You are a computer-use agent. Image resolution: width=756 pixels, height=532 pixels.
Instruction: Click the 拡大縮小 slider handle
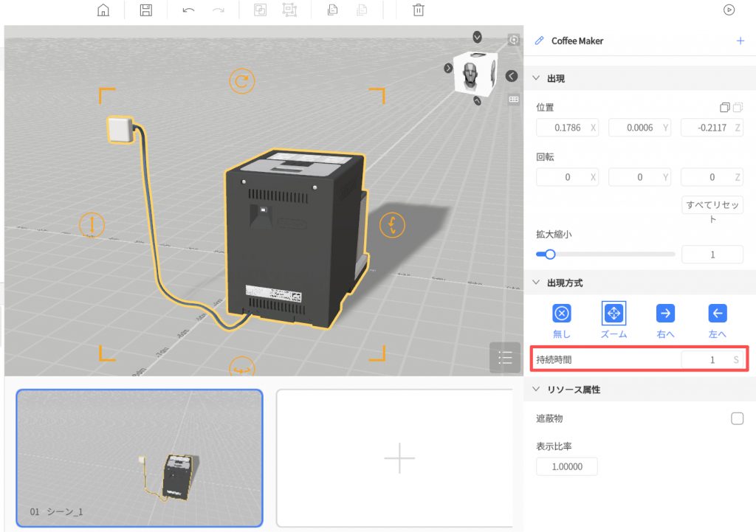(549, 255)
